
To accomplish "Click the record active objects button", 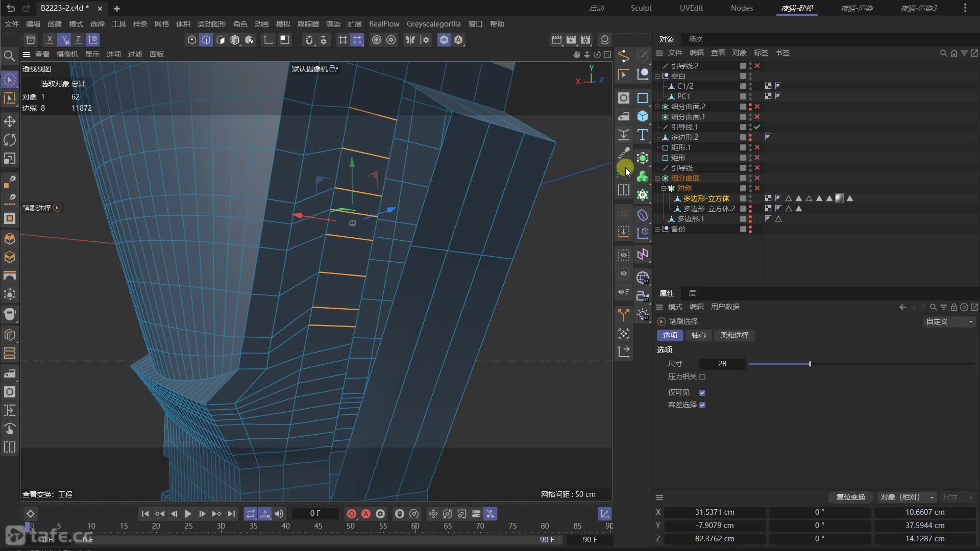I will (352, 514).
